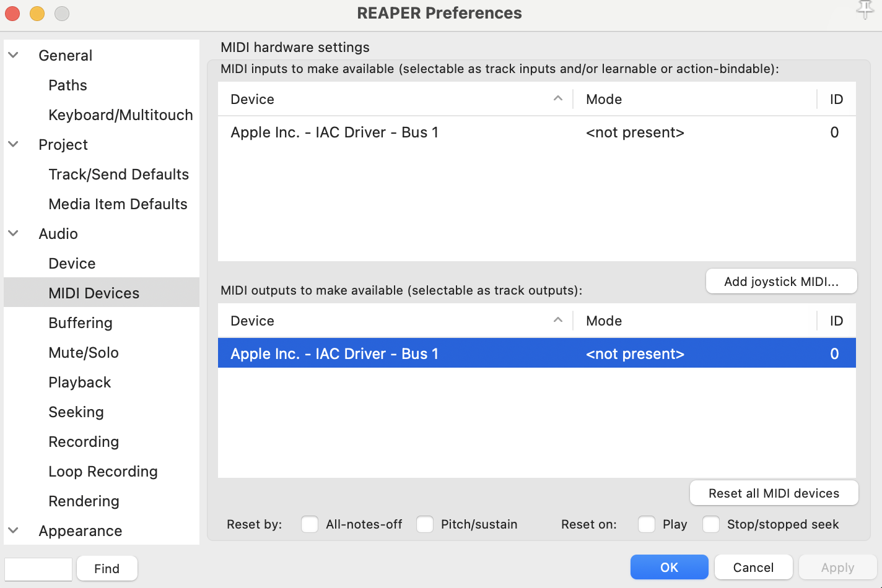Focus the preferences search field
Viewport: 882px width, 588px height.
coord(38,569)
